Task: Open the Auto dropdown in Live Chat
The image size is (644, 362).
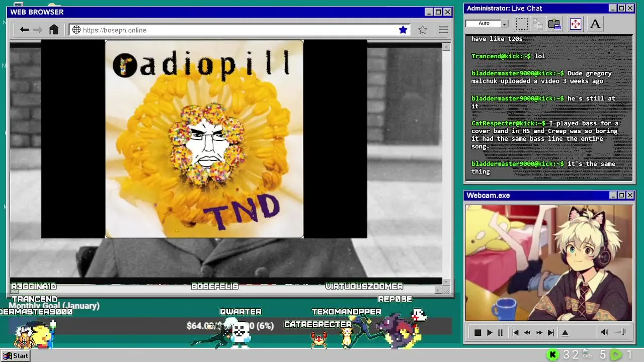Action: coord(504,24)
